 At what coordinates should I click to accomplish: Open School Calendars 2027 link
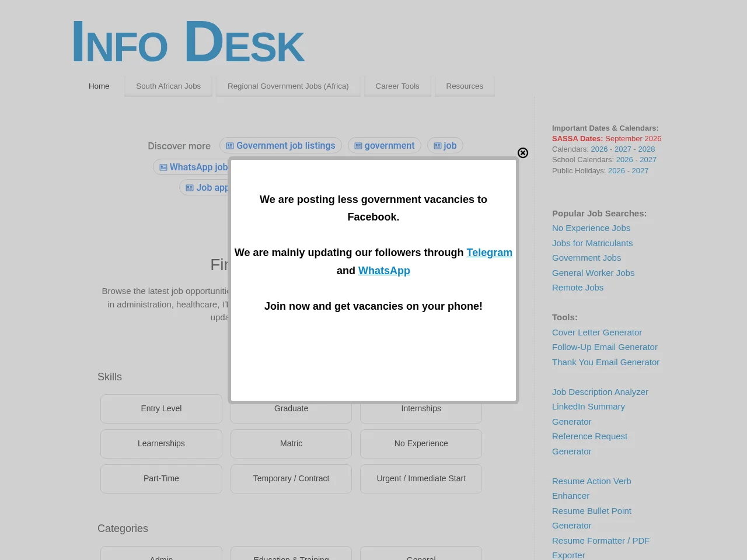[648, 159]
